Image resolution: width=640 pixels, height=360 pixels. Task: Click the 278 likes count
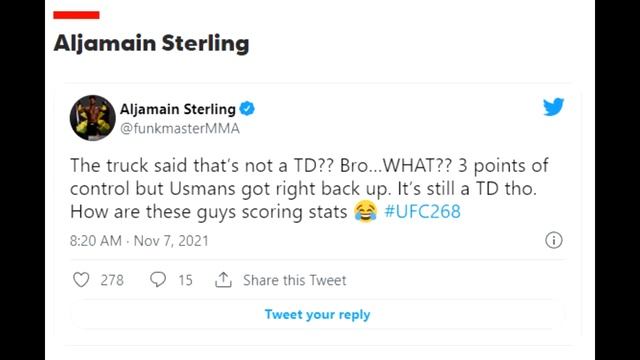click(x=112, y=280)
